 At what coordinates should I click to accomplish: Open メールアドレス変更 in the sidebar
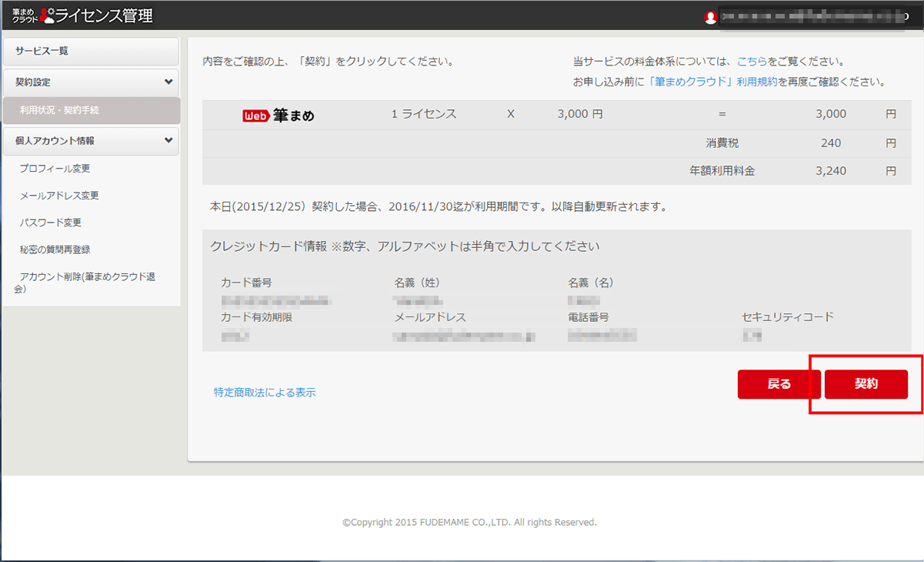tap(59, 196)
